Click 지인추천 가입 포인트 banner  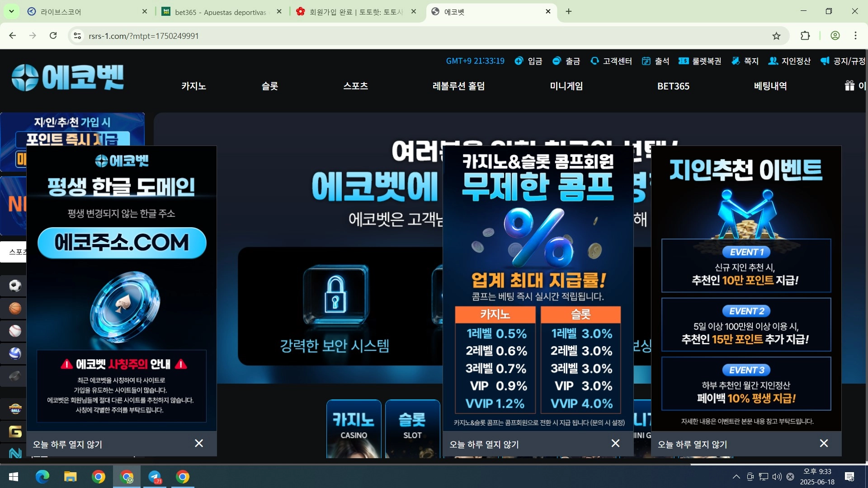pos(72,129)
